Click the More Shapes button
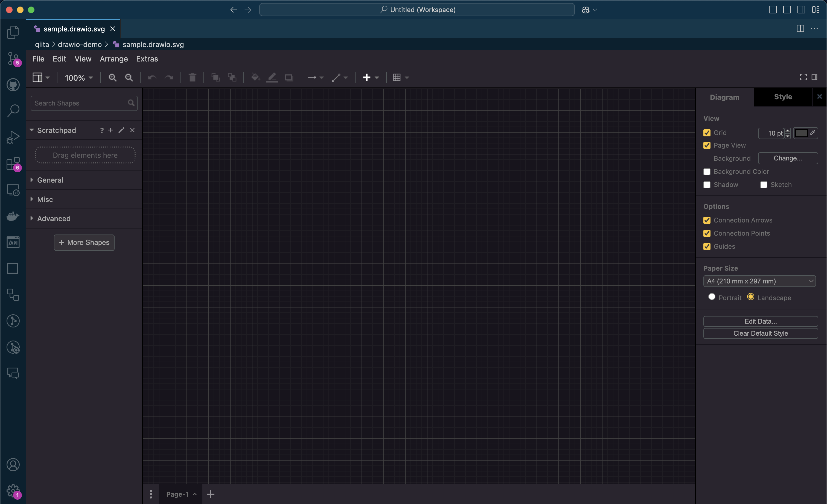 [84, 242]
